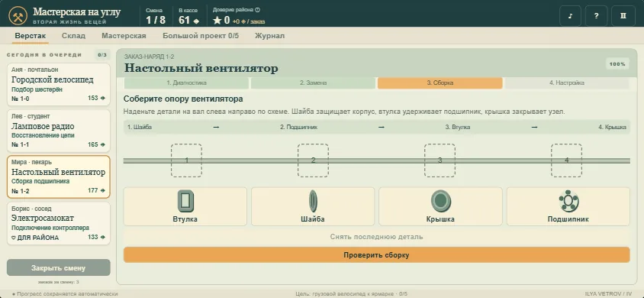The height and width of the screenshot is (298, 644).
Task: Click Проверить сборку button
Action: (377, 255)
